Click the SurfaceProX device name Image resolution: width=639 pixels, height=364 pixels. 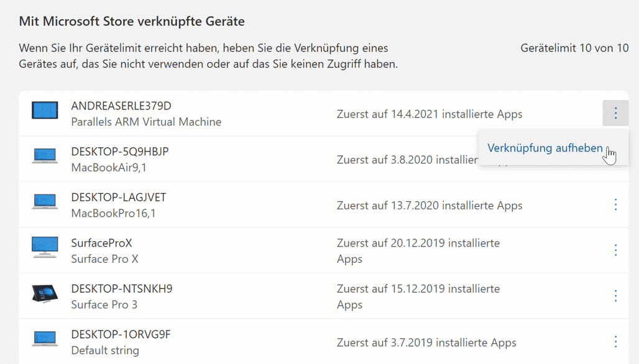tap(102, 243)
